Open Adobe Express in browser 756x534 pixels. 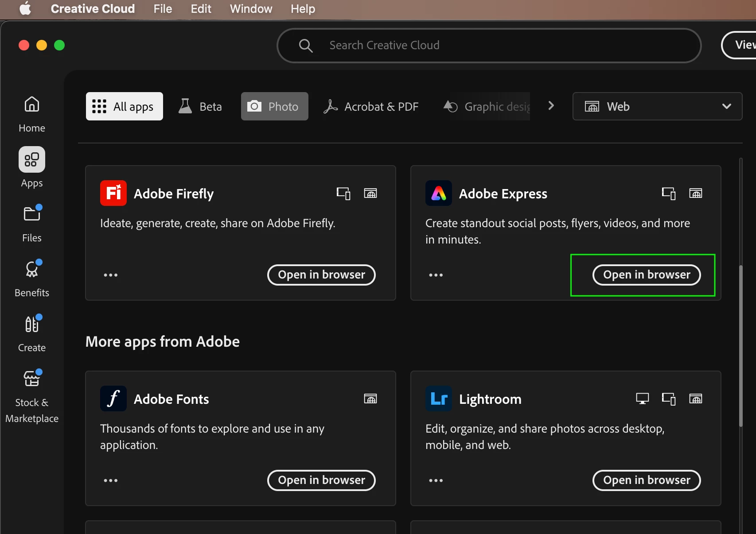pos(647,275)
